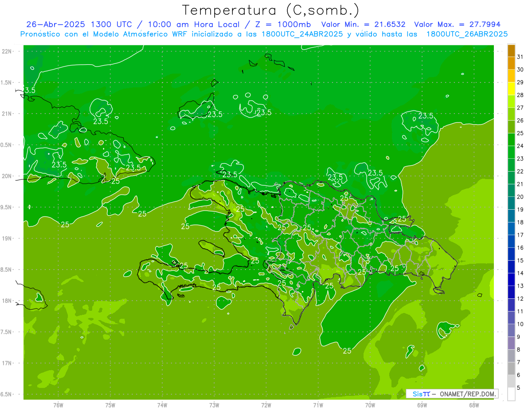Click the '20N' latitude axis label
532x411 pixels.
7,176
